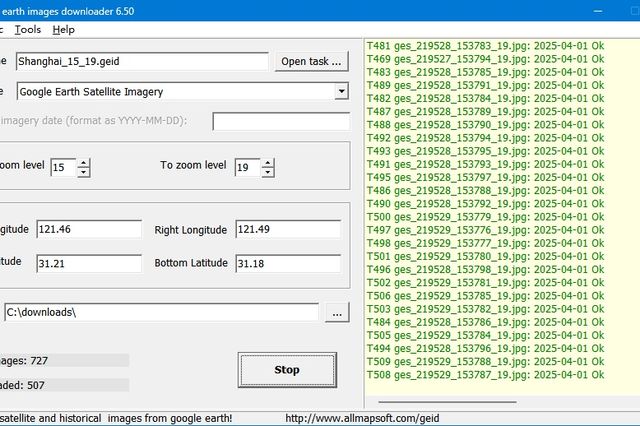Select log line T484 ges_219528_153786_19.jpg
The image size is (640, 426).
pyautogui.click(x=485, y=322)
